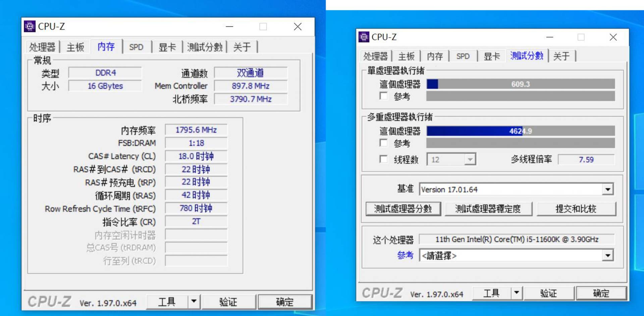Enable the 参考 checkbox under multi-thread score
The height and width of the screenshot is (316, 644).
(x=384, y=143)
